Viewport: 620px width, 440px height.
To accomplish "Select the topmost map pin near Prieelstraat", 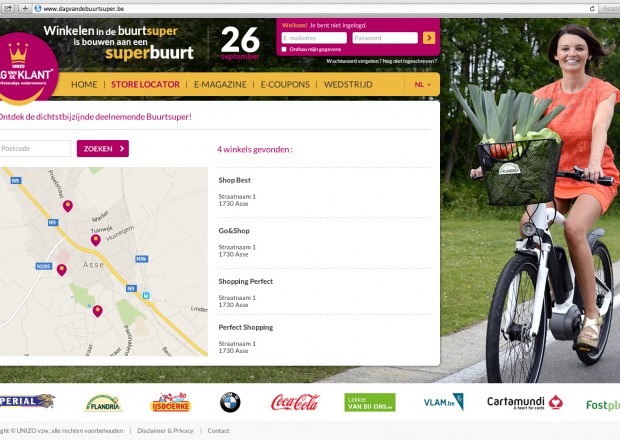I will tap(68, 206).
